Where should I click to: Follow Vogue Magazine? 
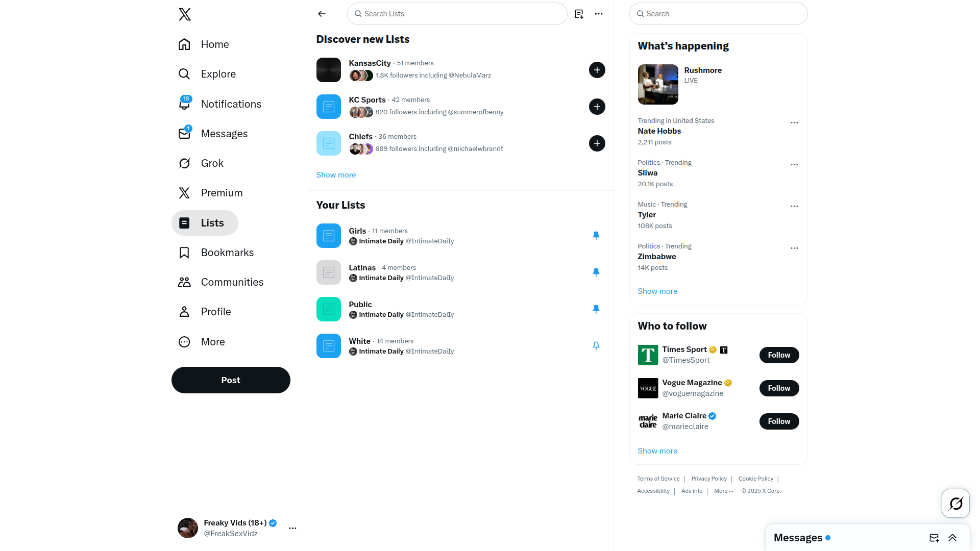(x=779, y=388)
